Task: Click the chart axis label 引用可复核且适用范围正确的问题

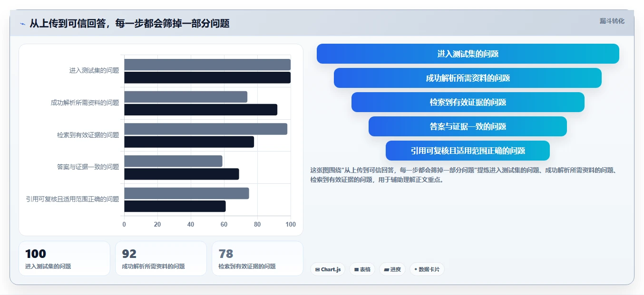Action: 72,199
